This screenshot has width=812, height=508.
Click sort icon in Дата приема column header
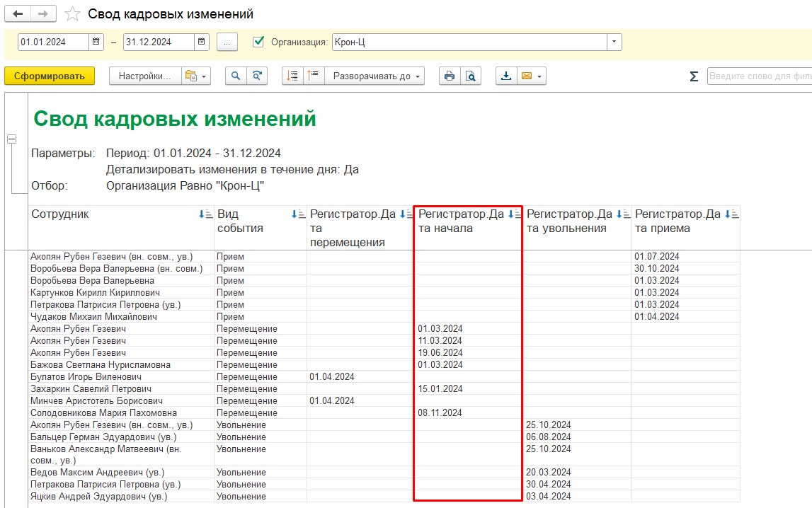(x=731, y=214)
